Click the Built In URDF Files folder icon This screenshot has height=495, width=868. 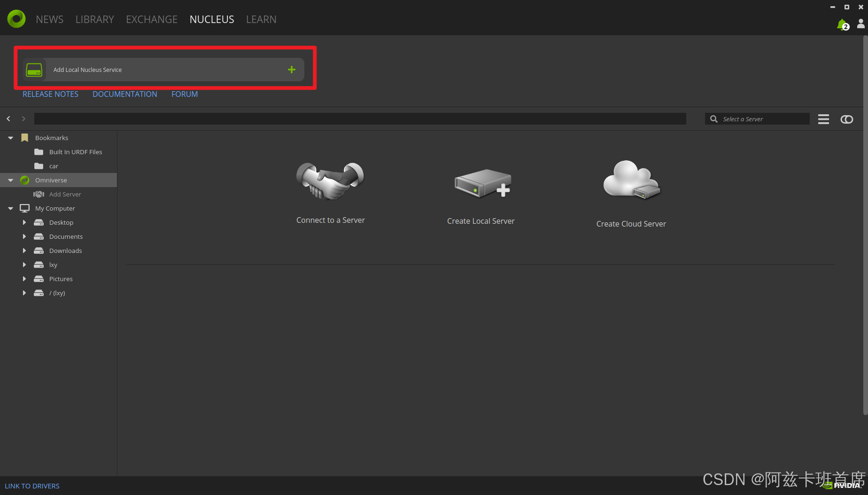(39, 152)
